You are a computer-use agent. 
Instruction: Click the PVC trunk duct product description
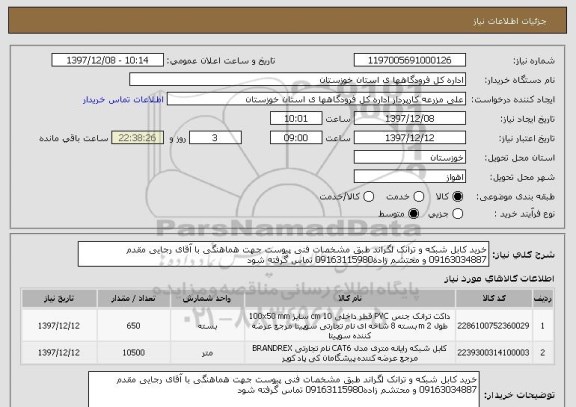point(350,326)
